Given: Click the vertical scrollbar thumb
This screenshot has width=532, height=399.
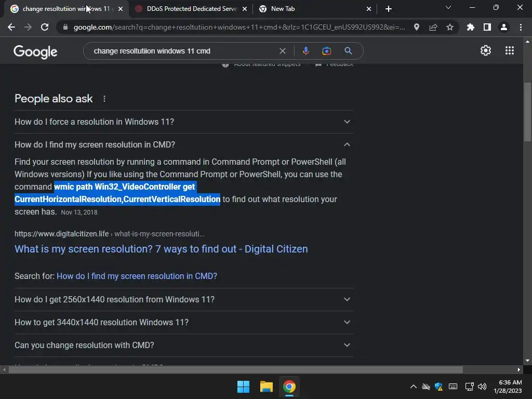Looking at the screenshot, I should click(527, 112).
